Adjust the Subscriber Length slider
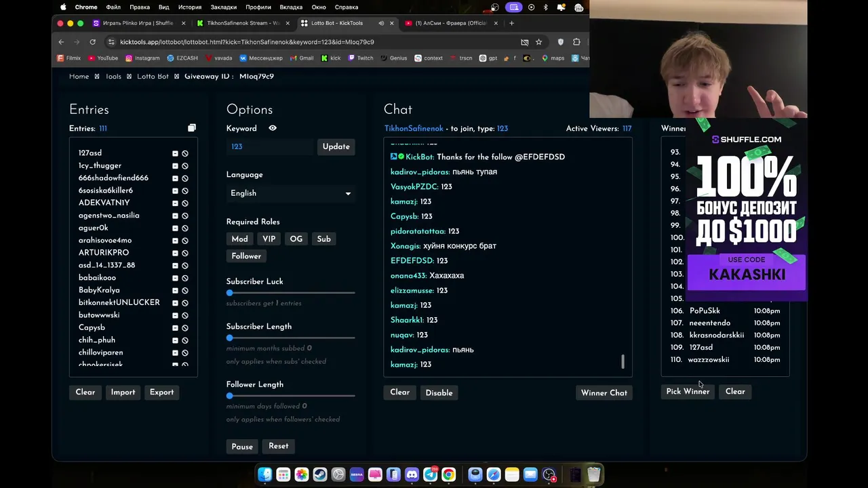 coord(290,338)
